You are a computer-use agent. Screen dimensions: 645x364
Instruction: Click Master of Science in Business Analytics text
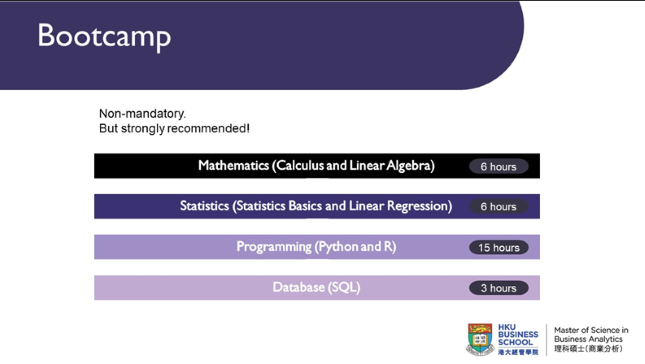(591, 334)
